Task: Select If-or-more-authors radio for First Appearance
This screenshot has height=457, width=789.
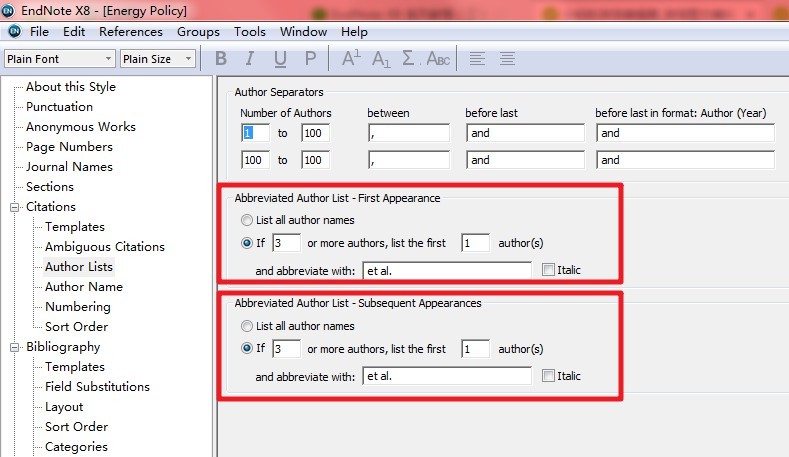Action: coord(247,243)
